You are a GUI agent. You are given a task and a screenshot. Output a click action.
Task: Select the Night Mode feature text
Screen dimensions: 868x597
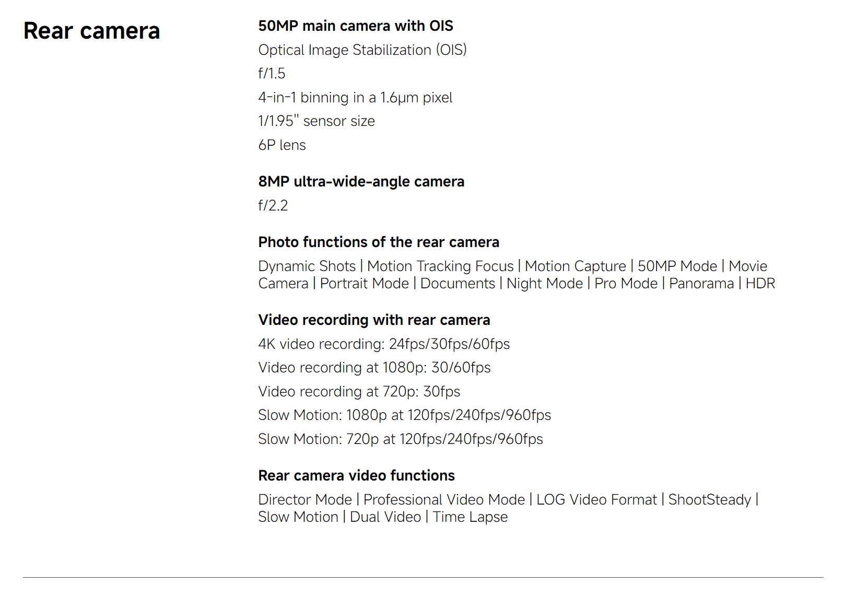(545, 284)
